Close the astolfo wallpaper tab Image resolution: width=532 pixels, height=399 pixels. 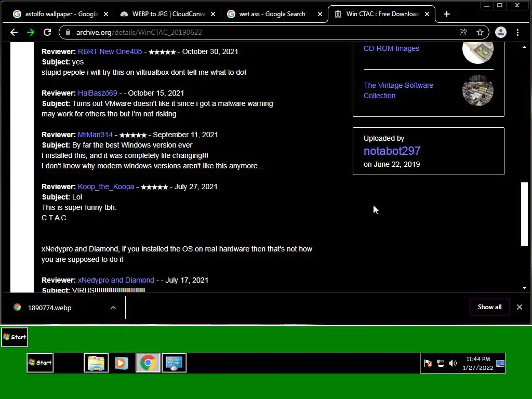tap(106, 14)
